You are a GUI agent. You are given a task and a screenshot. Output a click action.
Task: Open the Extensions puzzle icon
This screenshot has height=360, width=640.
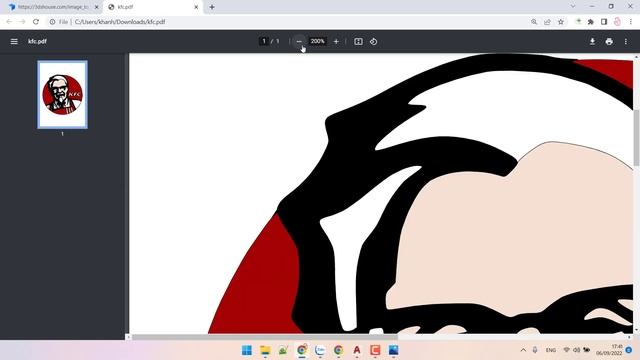click(591, 22)
